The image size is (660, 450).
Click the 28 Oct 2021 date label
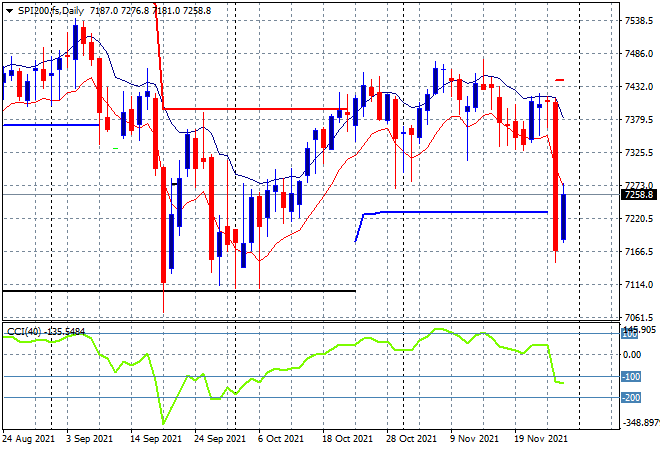pos(411,439)
